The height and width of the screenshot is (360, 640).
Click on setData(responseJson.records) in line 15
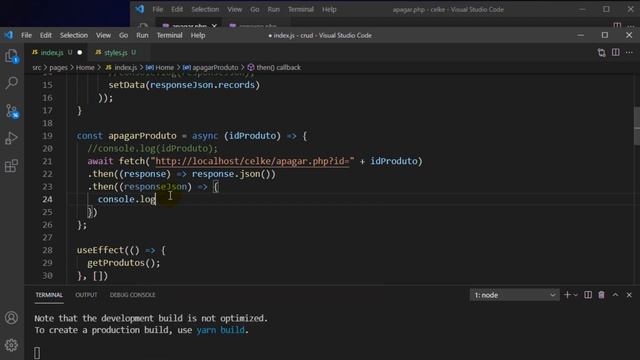point(184,85)
